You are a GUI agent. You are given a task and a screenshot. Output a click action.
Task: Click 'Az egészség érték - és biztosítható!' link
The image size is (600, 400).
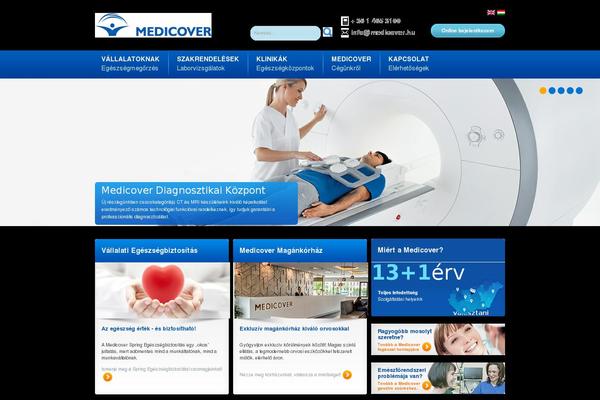click(149, 328)
